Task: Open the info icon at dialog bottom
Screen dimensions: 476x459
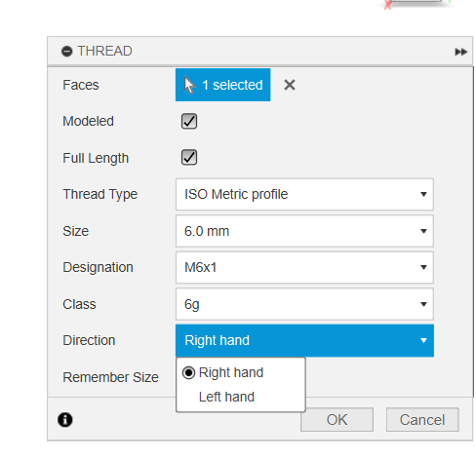Action: pos(65,420)
